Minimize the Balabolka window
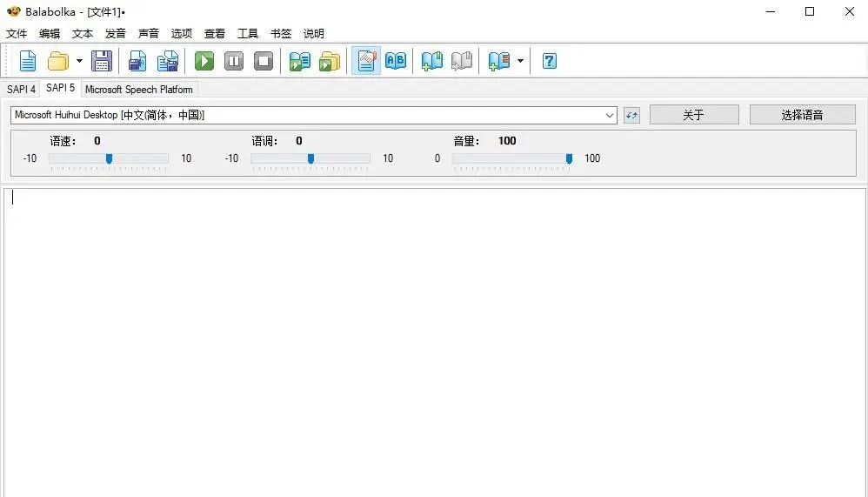The image size is (868, 497). coord(770,11)
